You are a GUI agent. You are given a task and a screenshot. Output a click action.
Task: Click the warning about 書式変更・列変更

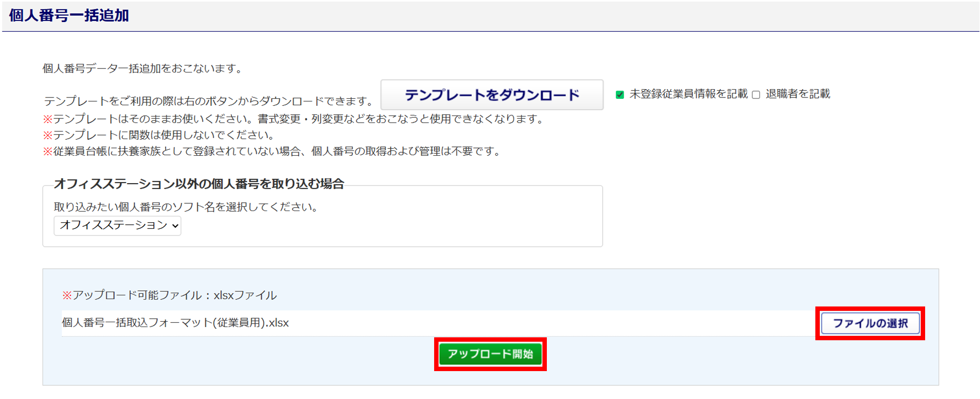pyautogui.click(x=294, y=119)
